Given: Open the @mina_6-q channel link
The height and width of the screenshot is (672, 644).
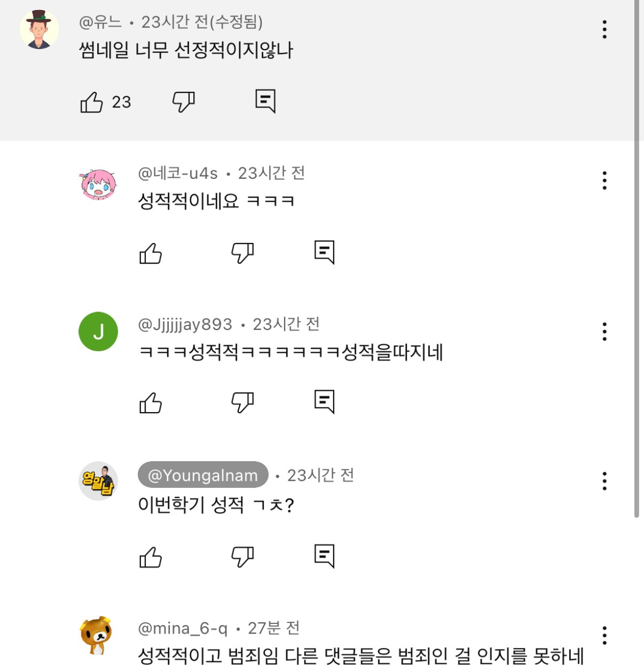Looking at the screenshot, I should pos(183,628).
